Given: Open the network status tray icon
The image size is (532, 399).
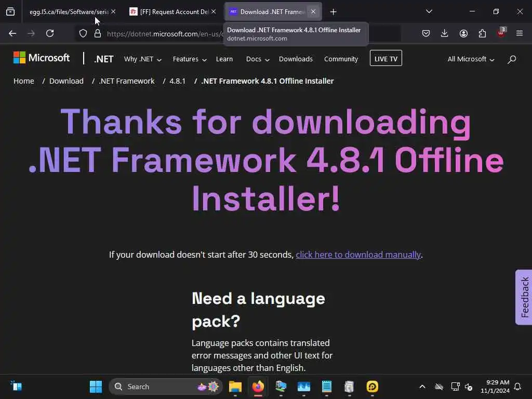Looking at the screenshot, I should [x=455, y=387].
